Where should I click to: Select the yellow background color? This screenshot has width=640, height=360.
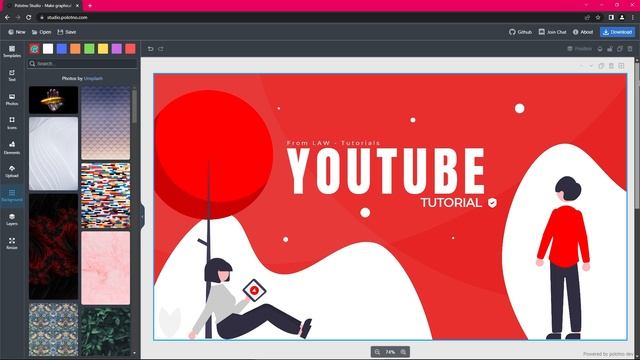click(103, 49)
